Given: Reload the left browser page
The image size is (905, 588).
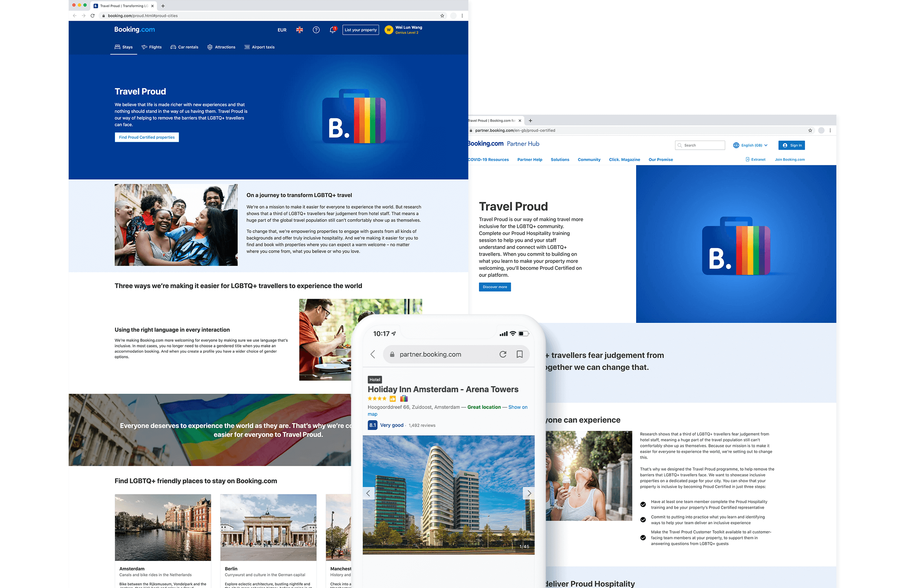Looking at the screenshot, I should (92, 15).
